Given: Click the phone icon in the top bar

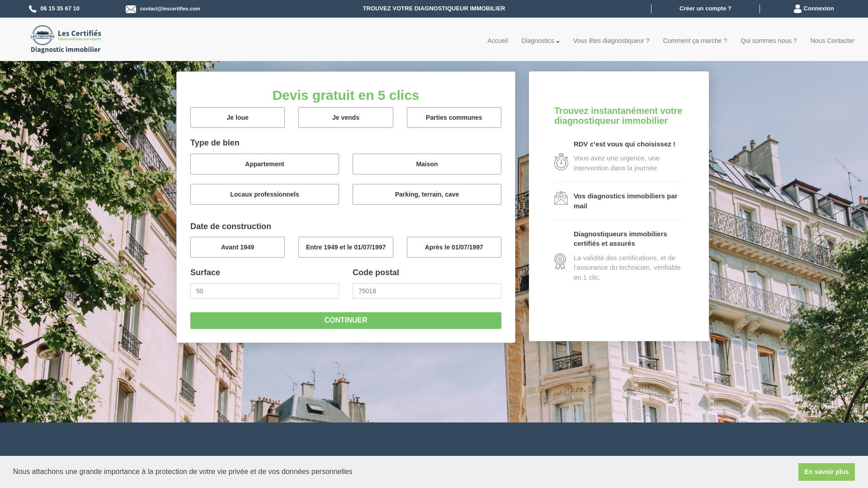Looking at the screenshot, I should (32, 8).
